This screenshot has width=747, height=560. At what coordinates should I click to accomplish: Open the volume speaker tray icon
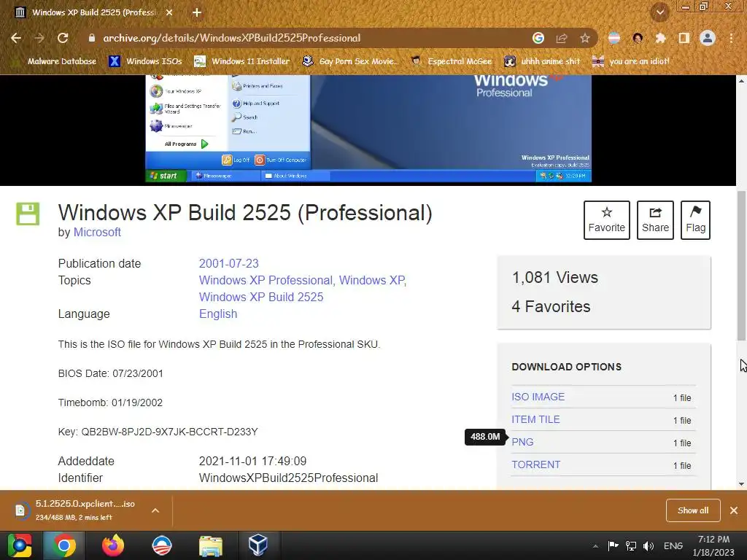649,545
